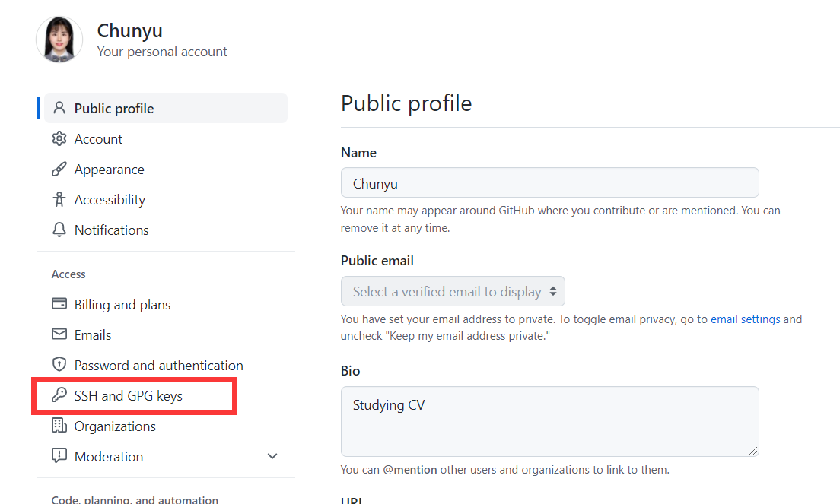Click the bell icon beside Notifications
The height and width of the screenshot is (504, 840).
(x=59, y=230)
